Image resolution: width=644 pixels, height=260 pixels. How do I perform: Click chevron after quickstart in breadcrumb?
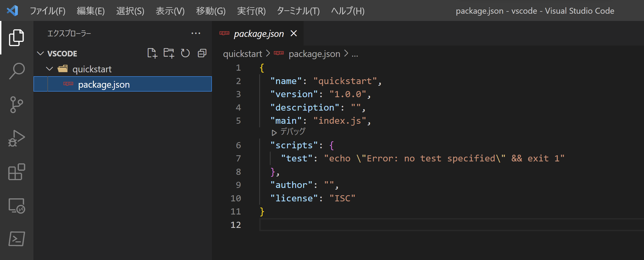point(268,53)
